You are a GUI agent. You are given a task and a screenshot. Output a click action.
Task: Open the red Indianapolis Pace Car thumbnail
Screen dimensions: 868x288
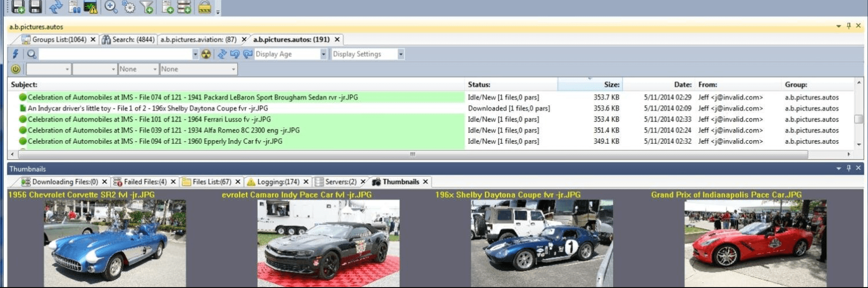click(x=755, y=243)
